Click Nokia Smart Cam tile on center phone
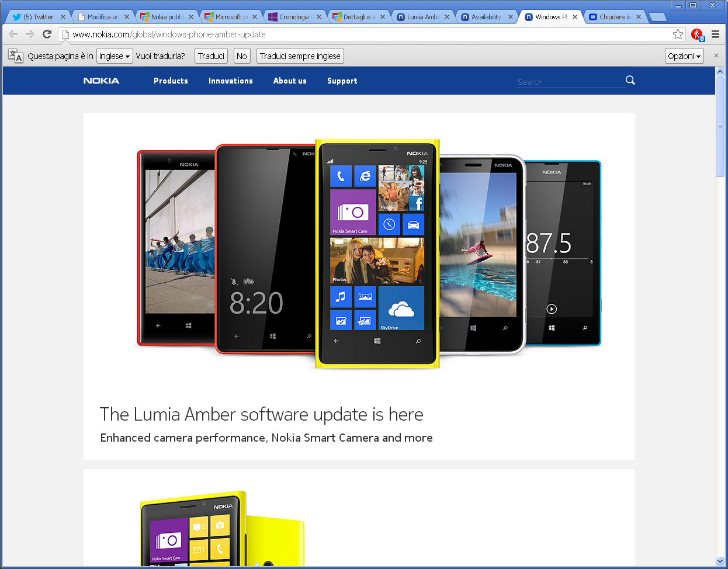This screenshot has height=569, width=728. pos(352,212)
